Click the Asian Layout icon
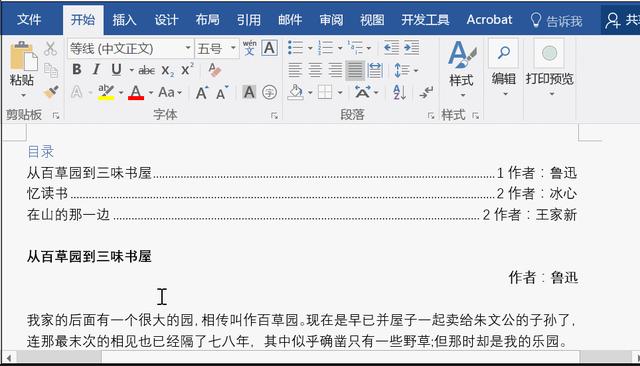 [362, 92]
